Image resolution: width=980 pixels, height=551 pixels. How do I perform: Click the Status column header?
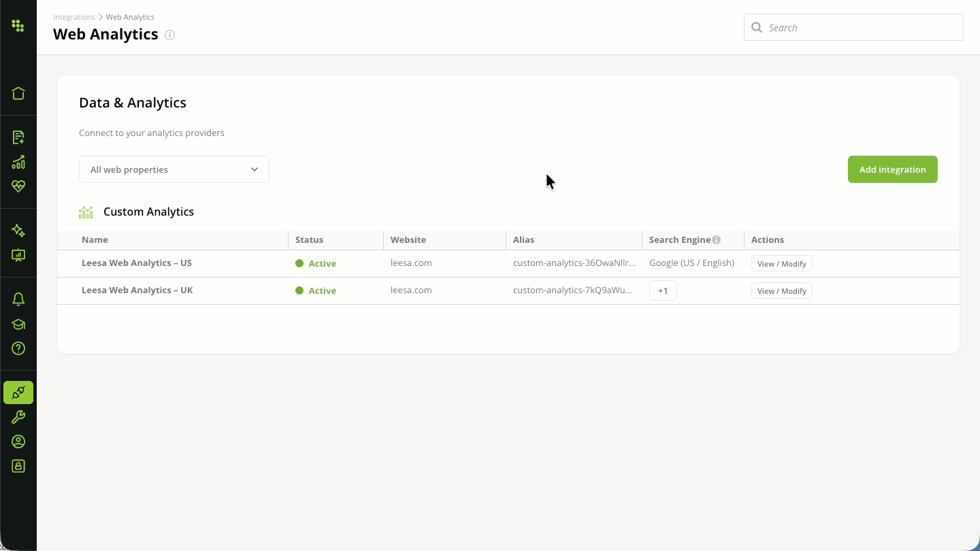click(309, 239)
